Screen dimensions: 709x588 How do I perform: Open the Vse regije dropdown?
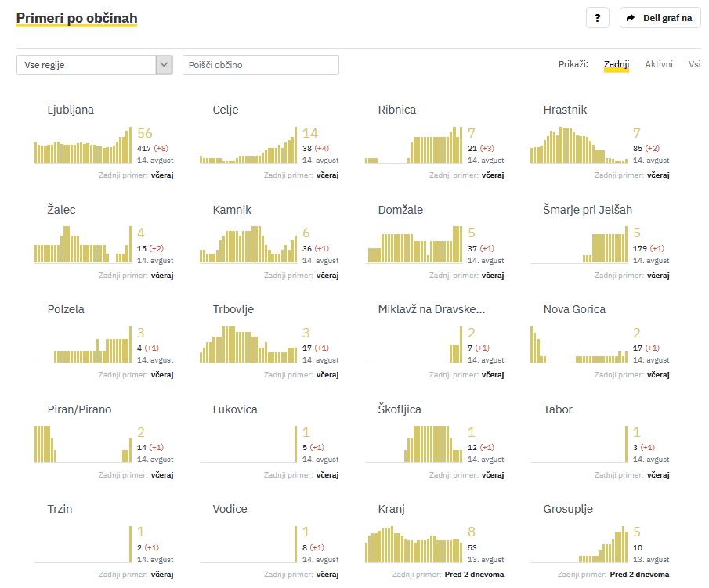pos(86,65)
